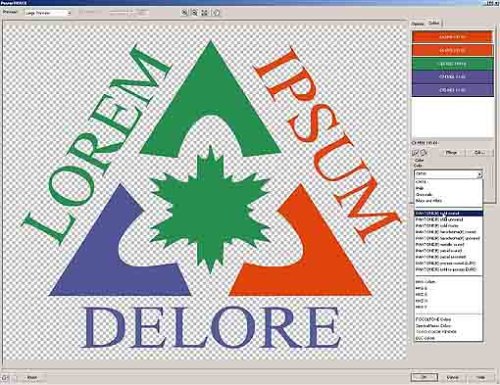Select the first red color row
This screenshot has height=385, width=500.
point(452,37)
